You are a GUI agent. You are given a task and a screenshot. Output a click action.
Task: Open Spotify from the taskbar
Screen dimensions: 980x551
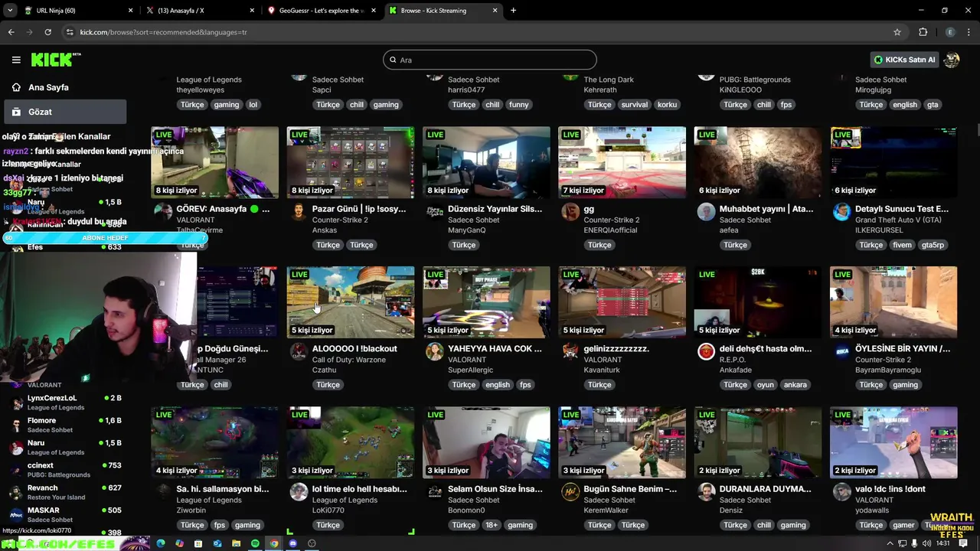click(255, 543)
